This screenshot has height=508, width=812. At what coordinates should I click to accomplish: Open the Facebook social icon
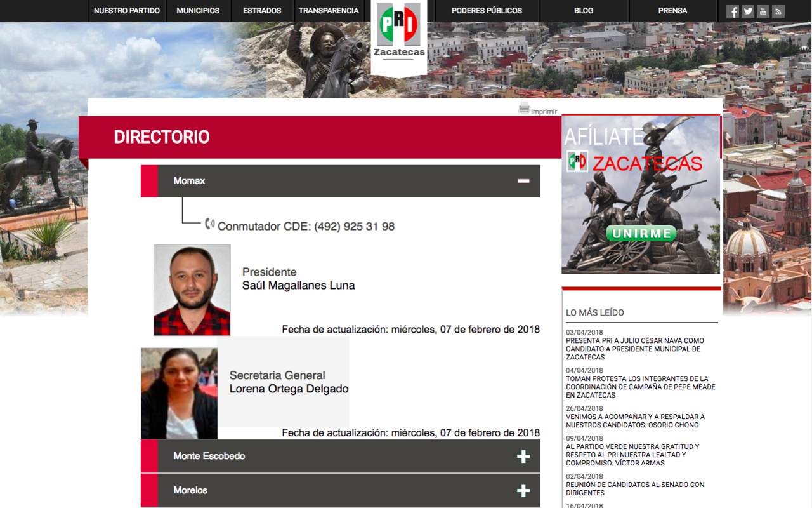pyautogui.click(x=733, y=11)
